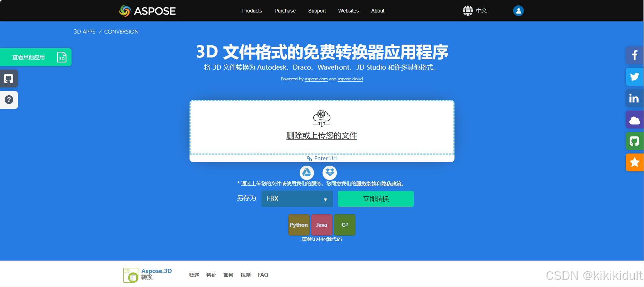Image resolution: width=644 pixels, height=287 pixels.
Task: Open the purple cloud icon on right
Action: pyautogui.click(x=635, y=120)
